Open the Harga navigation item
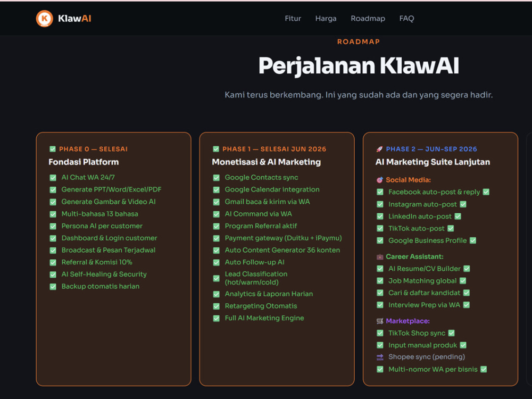Screen dimensions: 532x399 326,18
